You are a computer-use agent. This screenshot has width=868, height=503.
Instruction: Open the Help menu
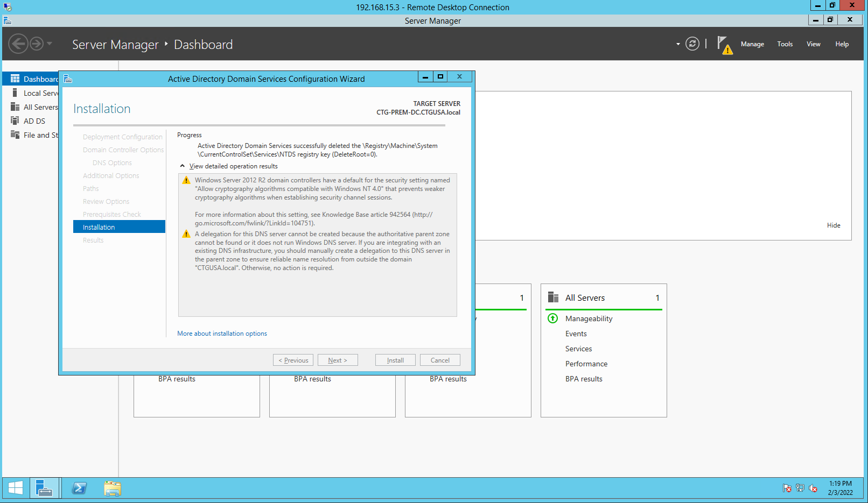pyautogui.click(x=842, y=44)
